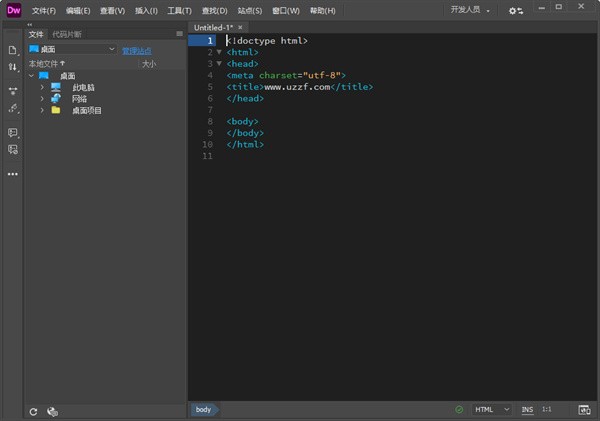Select the body tag in tag selector
600x421 pixels.
coord(203,410)
